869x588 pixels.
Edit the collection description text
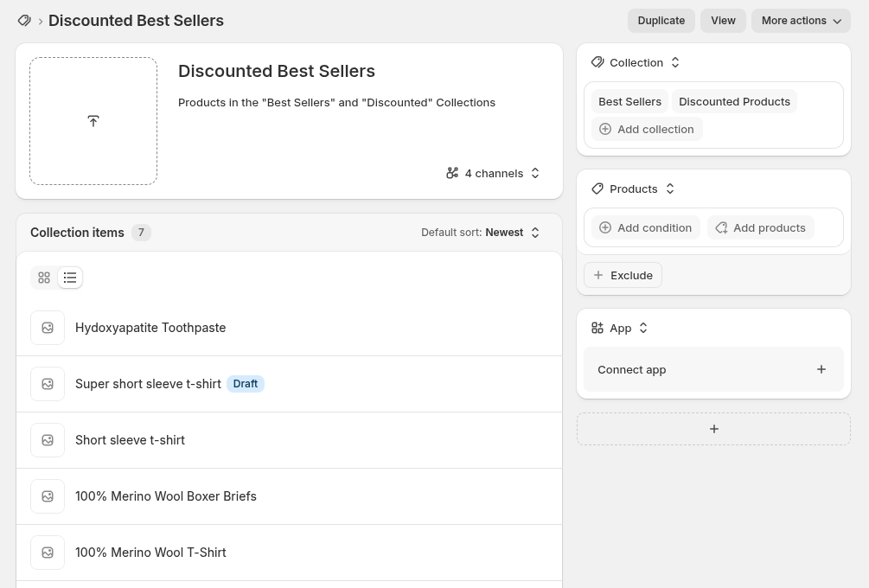coord(336,103)
